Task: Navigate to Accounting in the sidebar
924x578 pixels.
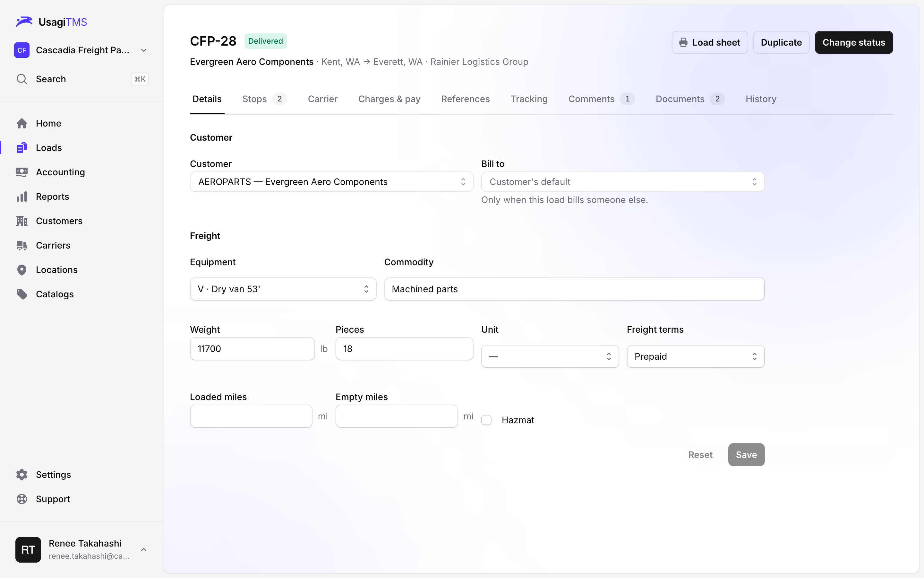Action: (x=81, y=172)
